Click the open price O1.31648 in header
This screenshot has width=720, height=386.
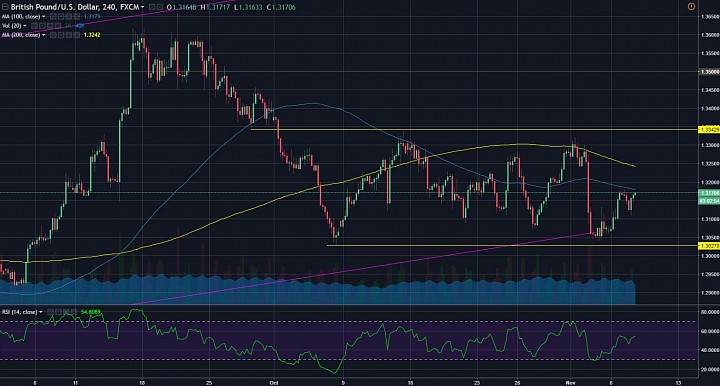182,7
